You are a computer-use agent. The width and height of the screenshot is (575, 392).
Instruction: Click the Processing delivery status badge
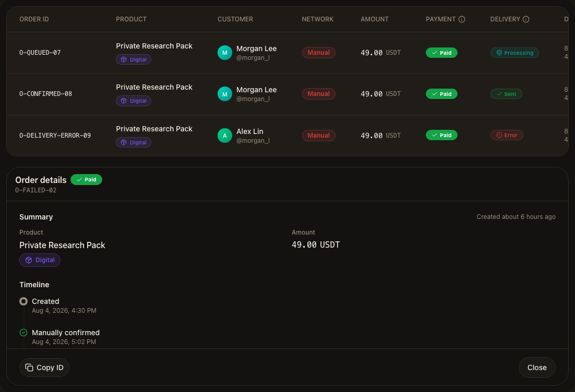[x=514, y=53]
